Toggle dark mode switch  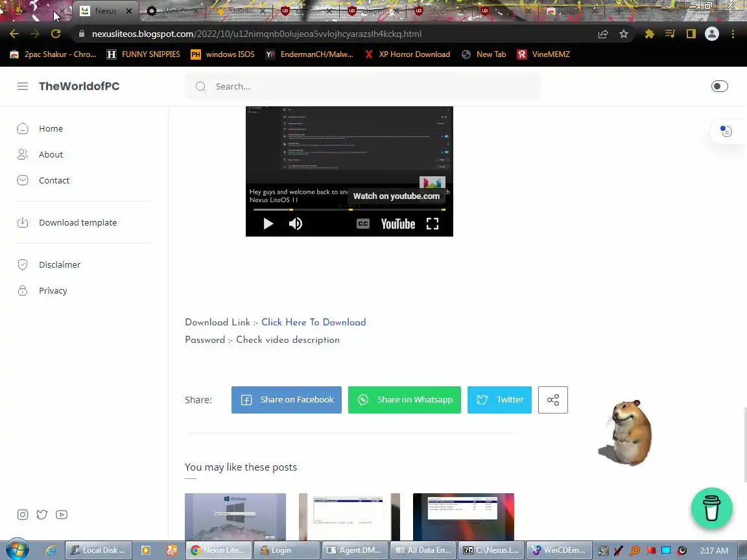719,86
